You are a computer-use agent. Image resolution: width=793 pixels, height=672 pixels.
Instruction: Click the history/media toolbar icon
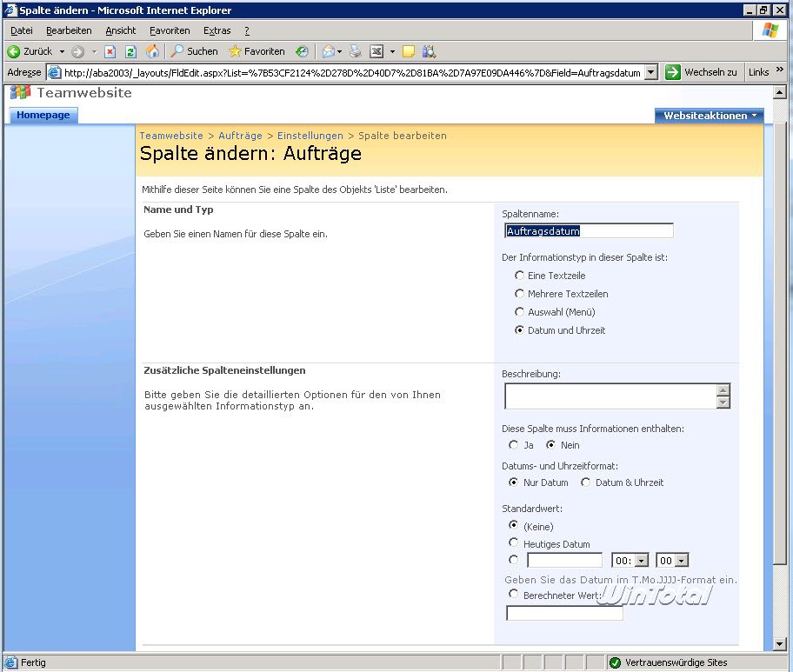[x=302, y=51]
